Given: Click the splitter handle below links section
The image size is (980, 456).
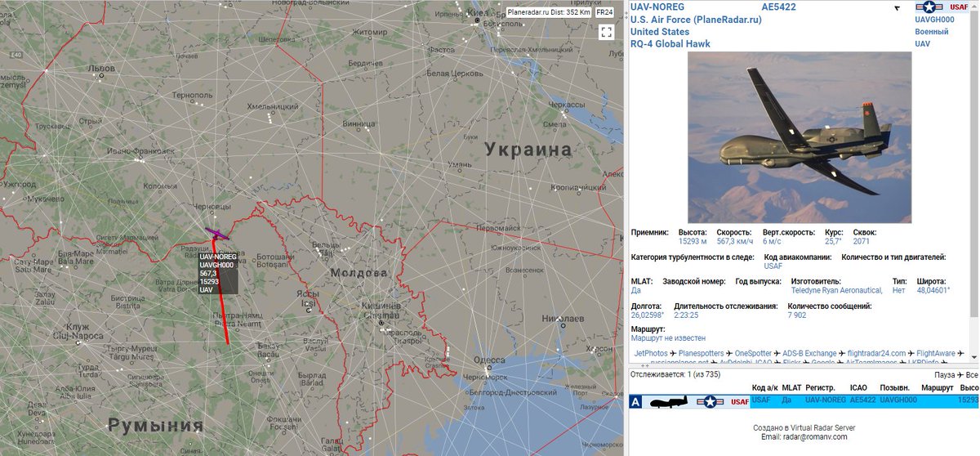Looking at the screenshot, I should tap(644, 366).
